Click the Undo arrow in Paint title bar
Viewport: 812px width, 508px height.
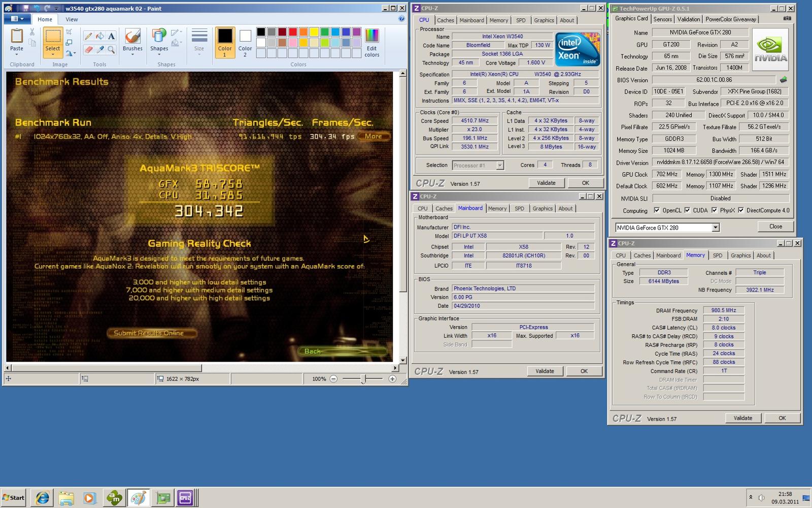(36, 8)
